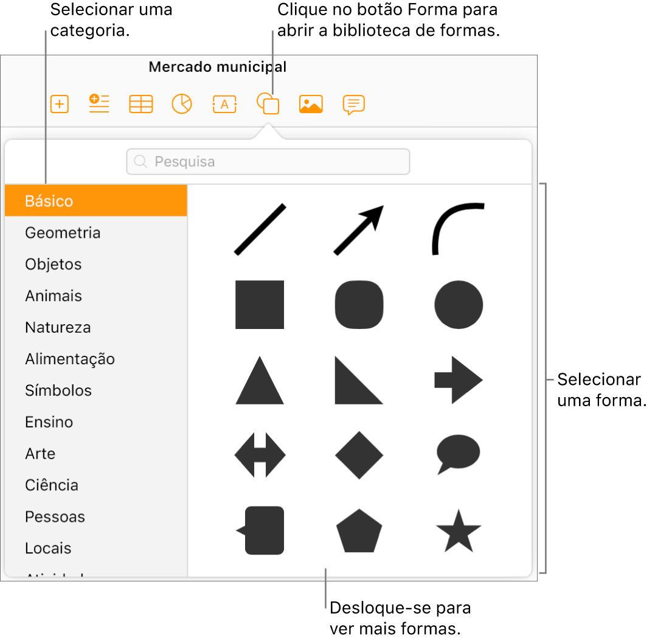Click the Comment toolbar icon
The height and width of the screenshot is (644, 655).
354,105
